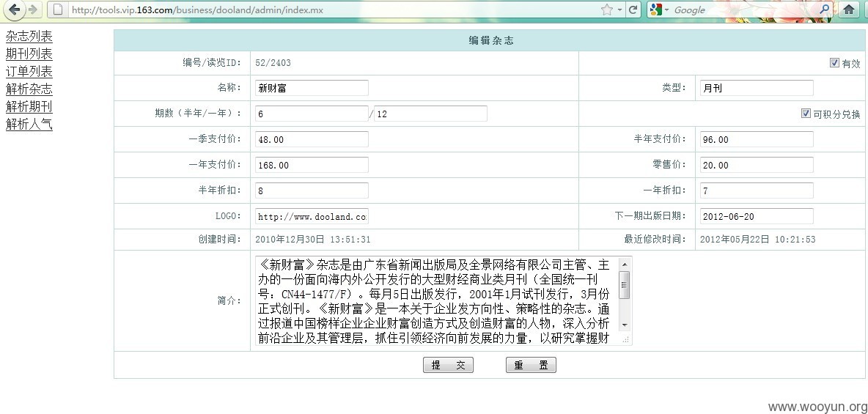
Task: Open 解析人气 in the sidebar
Action: pyautogui.click(x=29, y=125)
